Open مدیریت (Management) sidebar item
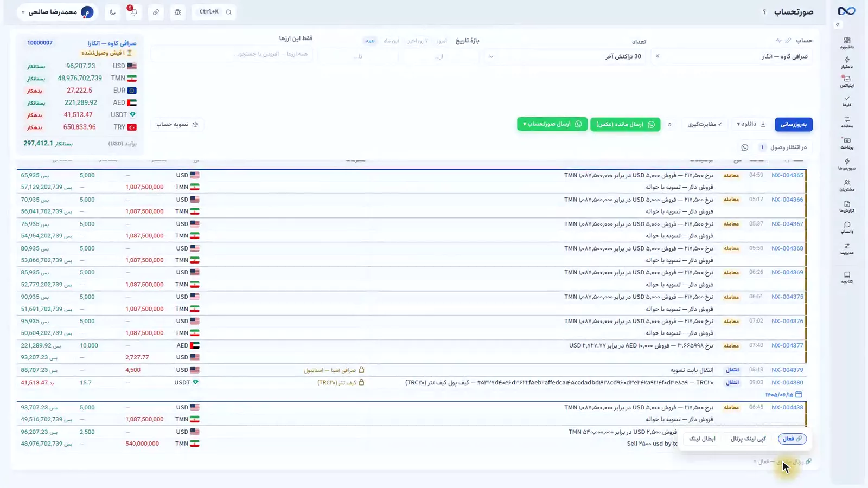The height and width of the screenshot is (488, 868). pos(847,249)
